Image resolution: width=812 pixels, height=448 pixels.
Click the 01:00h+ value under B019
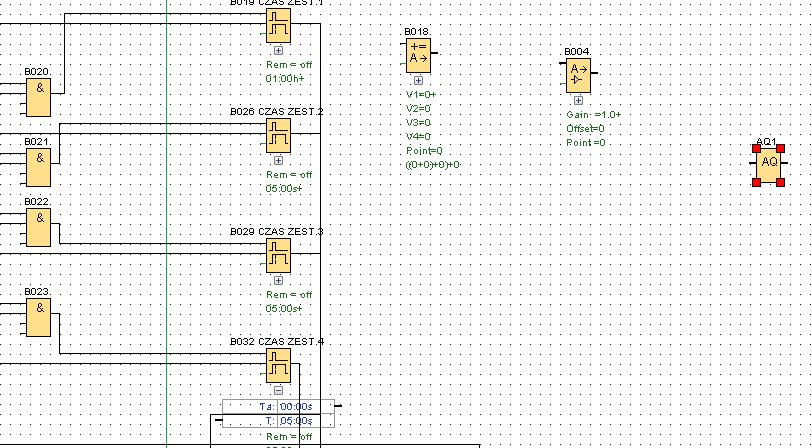click(285, 79)
